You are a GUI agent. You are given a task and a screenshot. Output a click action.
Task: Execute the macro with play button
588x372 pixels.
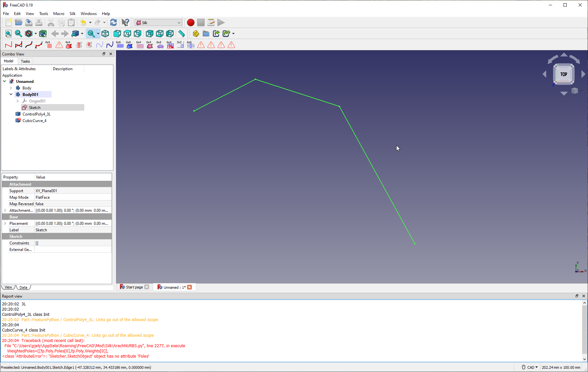pyautogui.click(x=221, y=23)
